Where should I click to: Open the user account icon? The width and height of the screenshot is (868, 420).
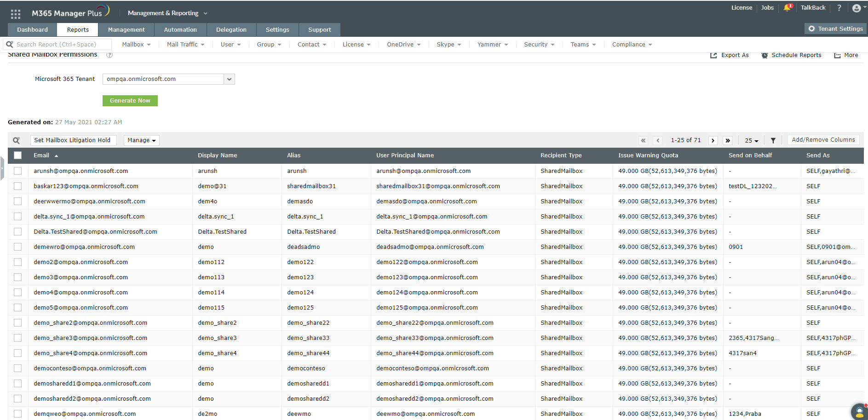pyautogui.click(x=856, y=7)
